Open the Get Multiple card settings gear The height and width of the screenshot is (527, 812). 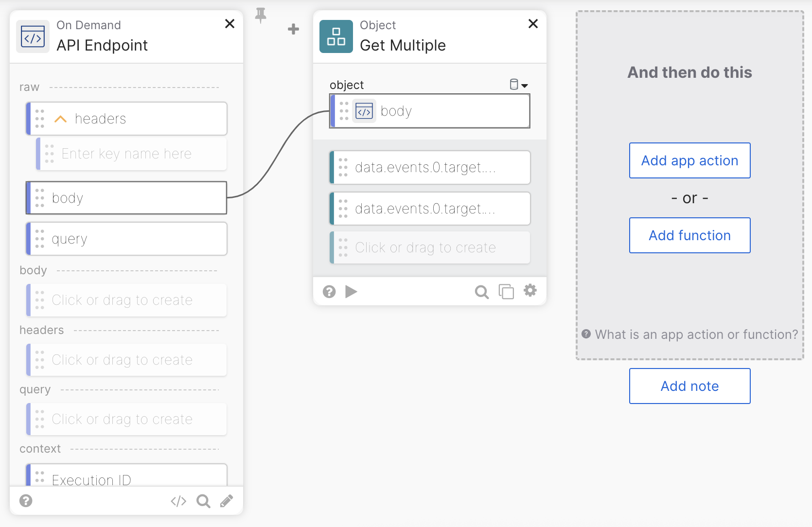point(530,291)
